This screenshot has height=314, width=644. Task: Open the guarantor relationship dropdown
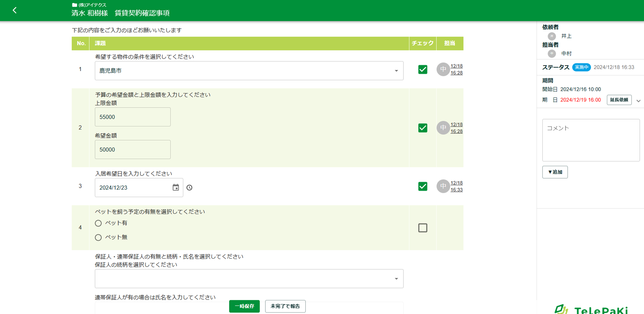click(249, 279)
